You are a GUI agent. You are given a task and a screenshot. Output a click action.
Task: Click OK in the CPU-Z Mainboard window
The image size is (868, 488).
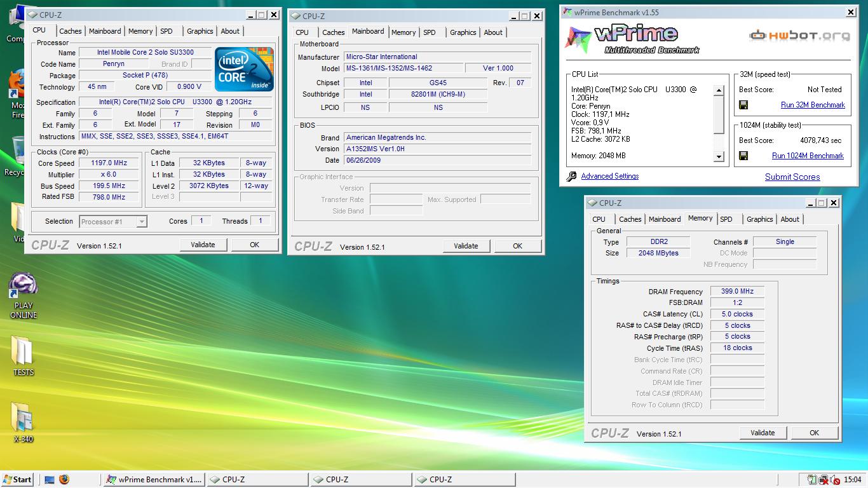[x=517, y=246]
